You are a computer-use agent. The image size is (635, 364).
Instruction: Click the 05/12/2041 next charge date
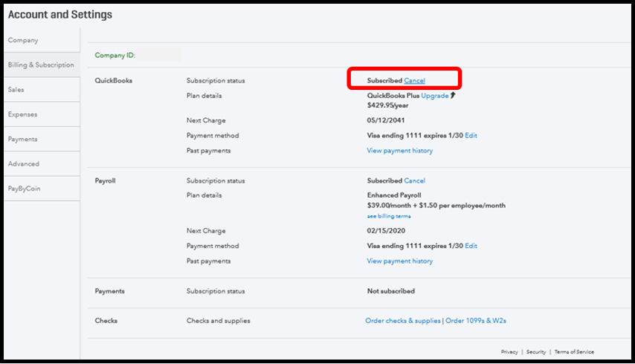(385, 120)
